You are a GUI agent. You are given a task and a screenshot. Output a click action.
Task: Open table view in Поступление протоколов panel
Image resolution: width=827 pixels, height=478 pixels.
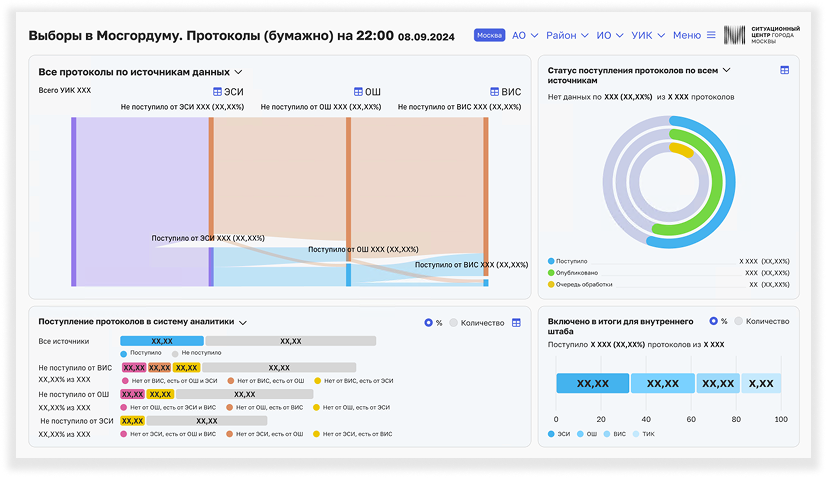coord(516,323)
